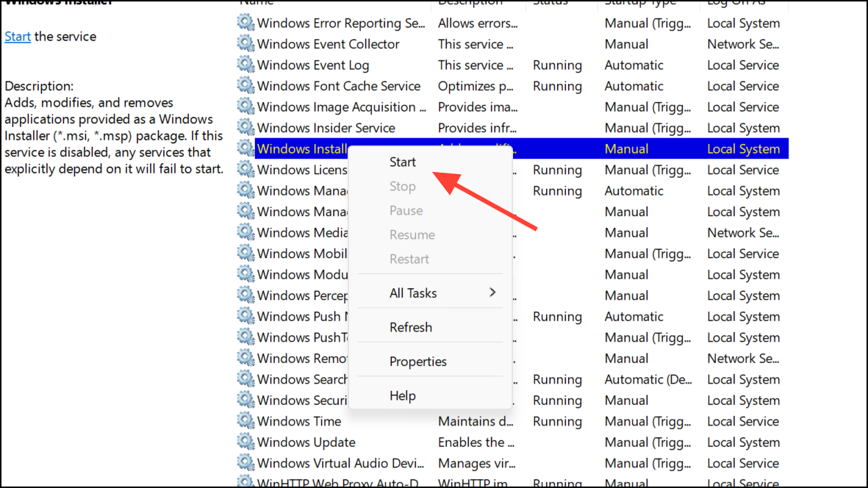Click Automatic (De... startup type of Windows Search
The height and width of the screenshot is (488, 868).
coord(648,380)
